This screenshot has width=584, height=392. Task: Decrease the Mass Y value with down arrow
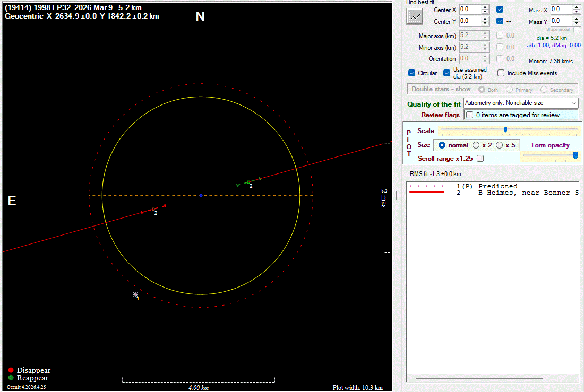pos(577,23)
